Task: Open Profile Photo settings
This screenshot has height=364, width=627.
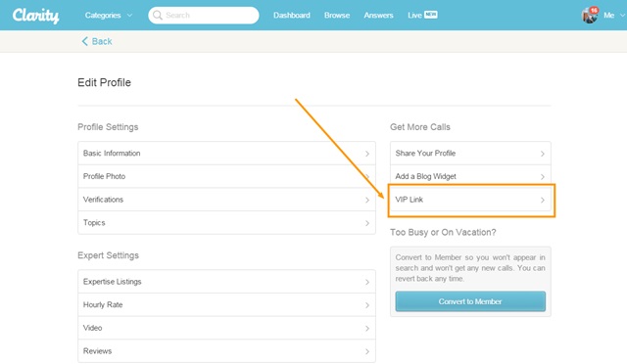Action: [226, 176]
